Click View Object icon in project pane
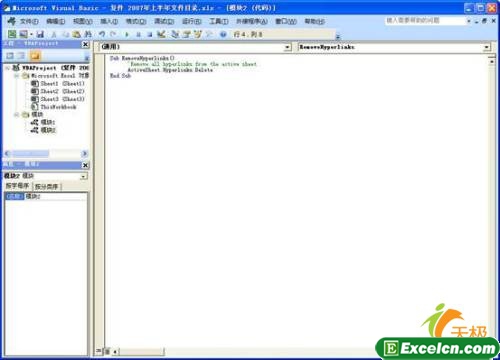The height and width of the screenshot is (360, 500). (21, 56)
